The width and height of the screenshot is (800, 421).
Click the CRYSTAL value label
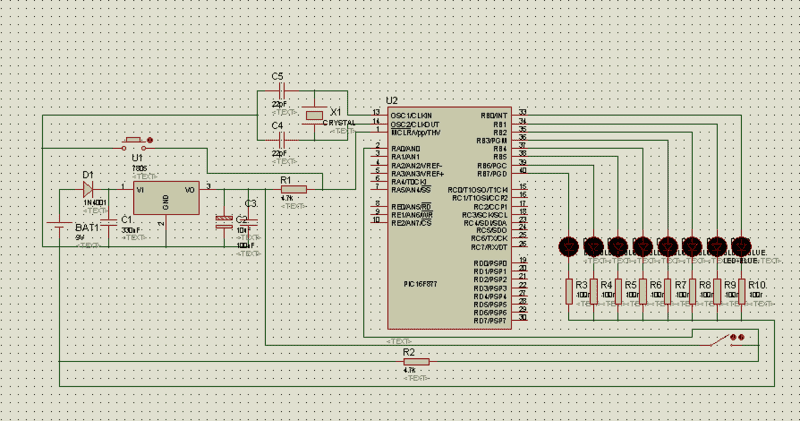tap(339, 123)
